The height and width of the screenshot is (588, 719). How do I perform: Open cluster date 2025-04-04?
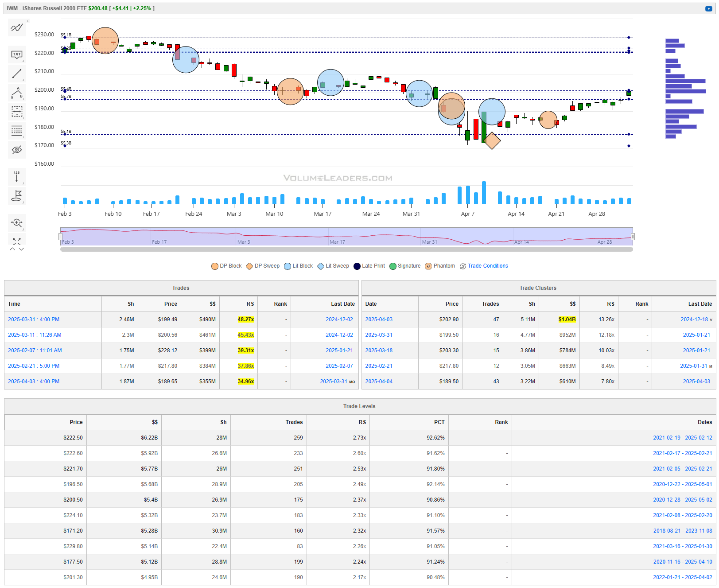point(379,382)
